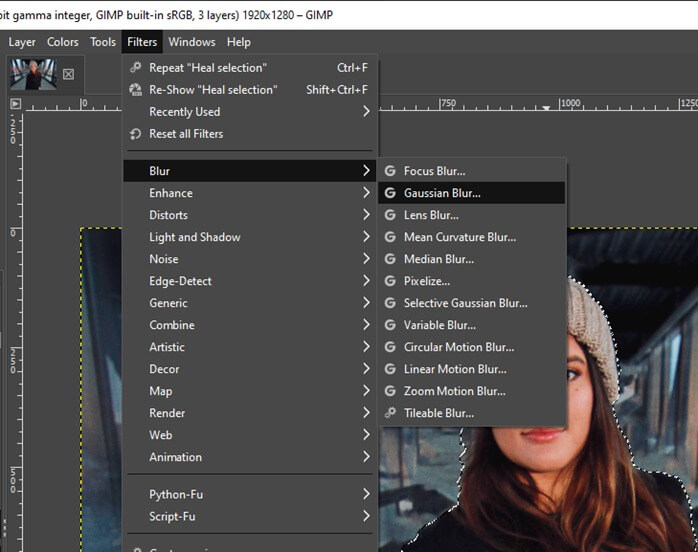This screenshot has height=552, width=698.
Task: Expand the Light and Shadow submenu
Action: click(x=194, y=237)
